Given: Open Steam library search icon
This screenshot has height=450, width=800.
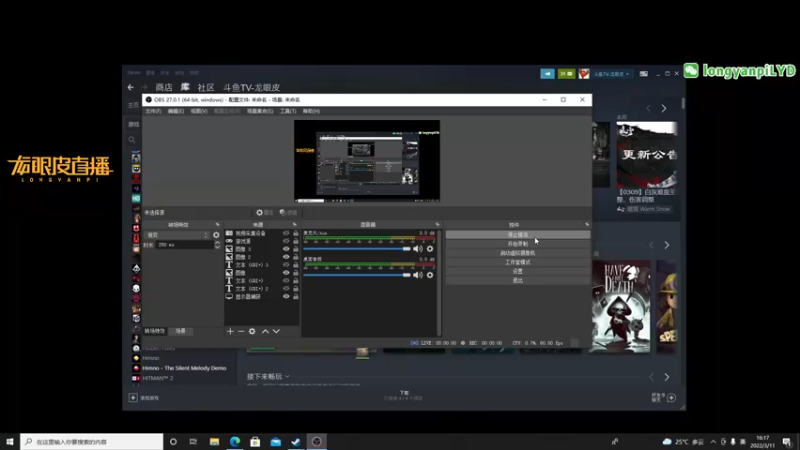Looking at the screenshot, I should coord(132,140).
